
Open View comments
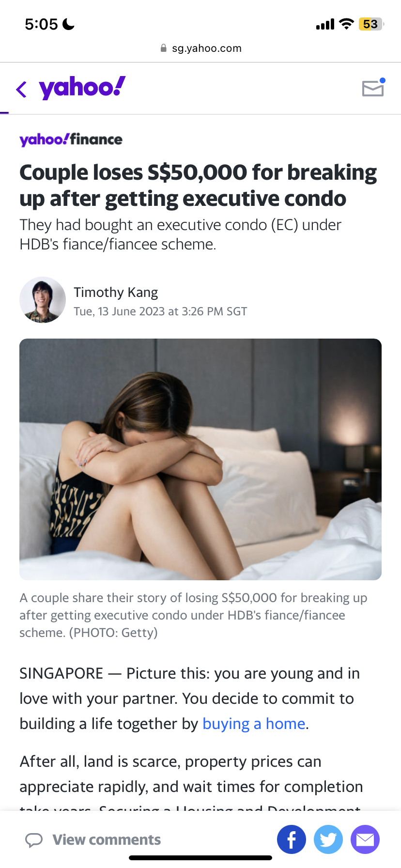pyautogui.click(x=107, y=840)
